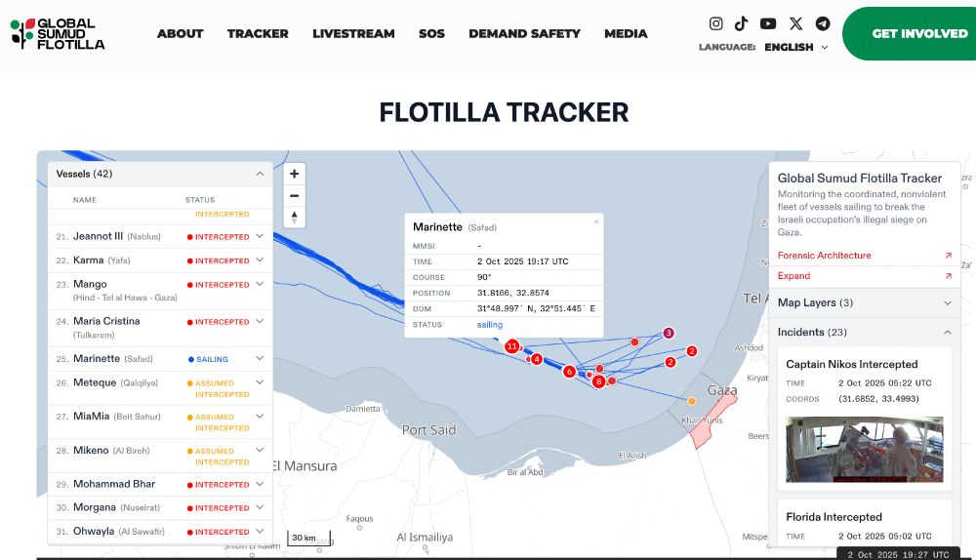Click the cluster marker numbered 8
Viewport: 976px width, 560px height.
pos(599,381)
